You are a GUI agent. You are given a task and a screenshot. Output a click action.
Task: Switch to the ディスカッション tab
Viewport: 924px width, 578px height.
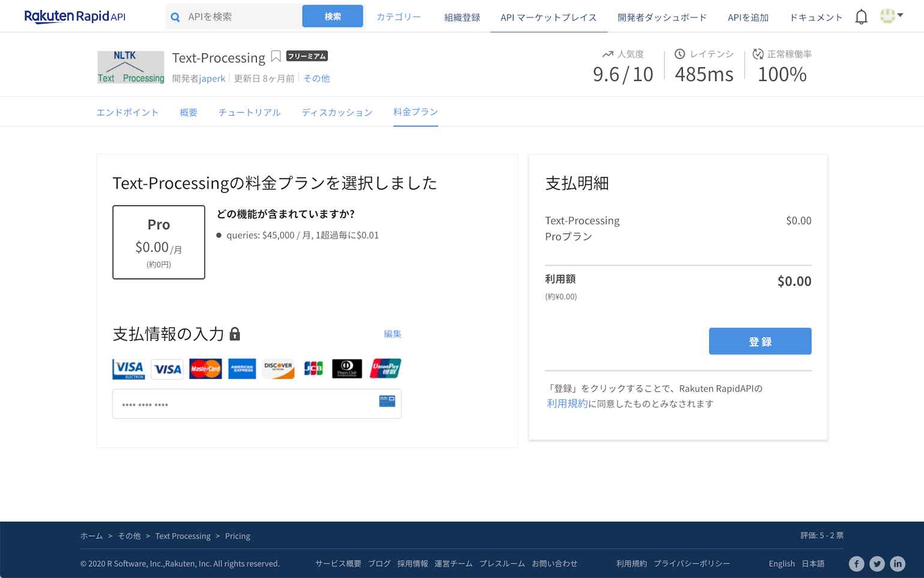pyautogui.click(x=337, y=112)
